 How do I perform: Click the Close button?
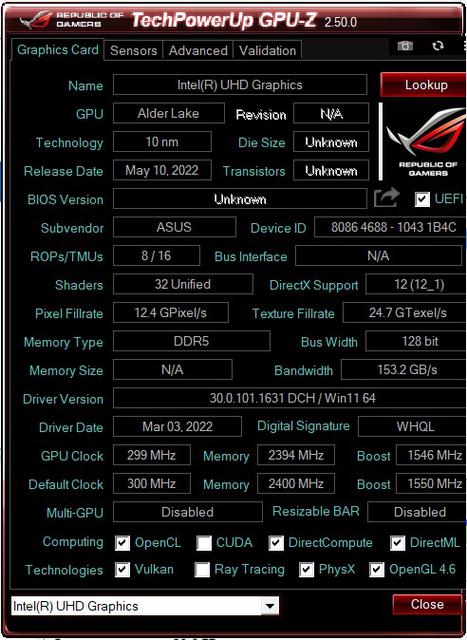[x=427, y=604]
